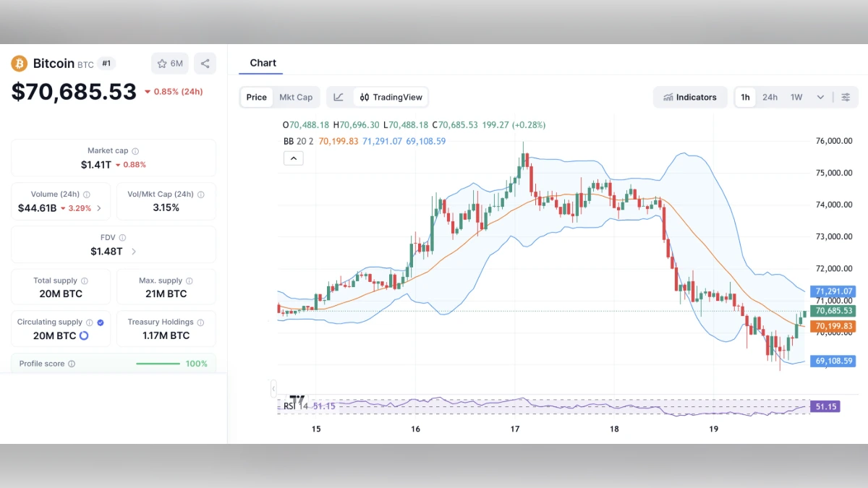The height and width of the screenshot is (488, 868).
Task: Expand FDV details via its chevron arrow
Action: coord(133,252)
